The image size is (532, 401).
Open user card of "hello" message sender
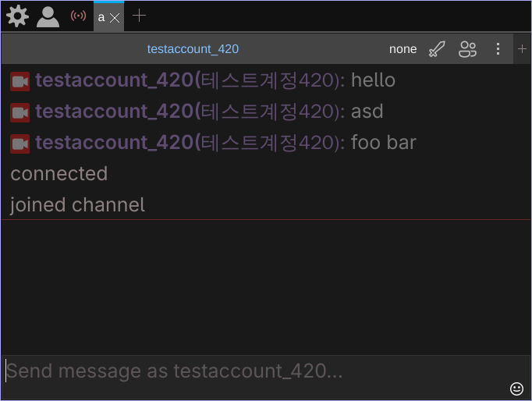pyautogui.click(x=113, y=80)
